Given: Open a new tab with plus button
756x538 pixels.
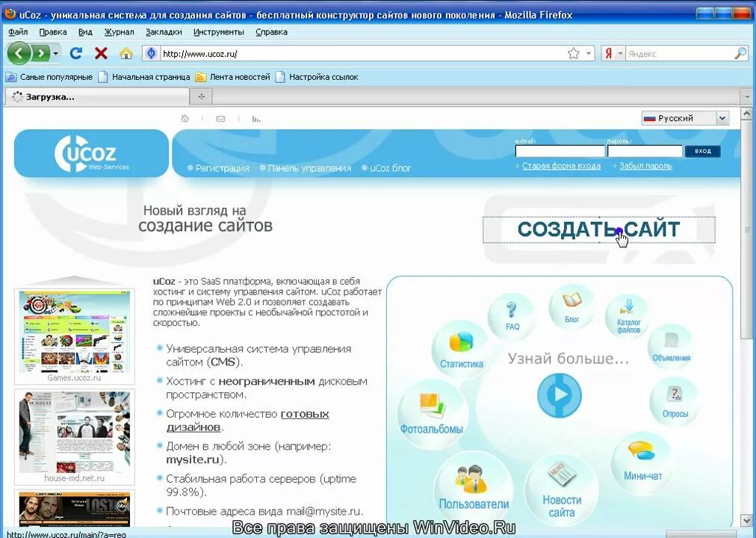Looking at the screenshot, I should 202,97.
